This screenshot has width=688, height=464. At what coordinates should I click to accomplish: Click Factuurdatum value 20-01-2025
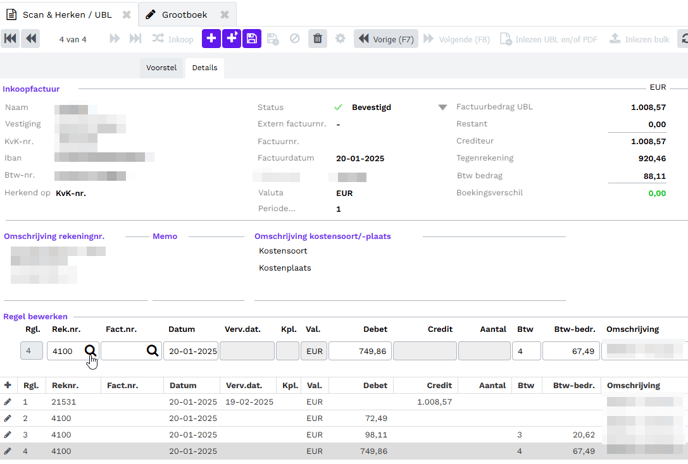click(x=360, y=158)
